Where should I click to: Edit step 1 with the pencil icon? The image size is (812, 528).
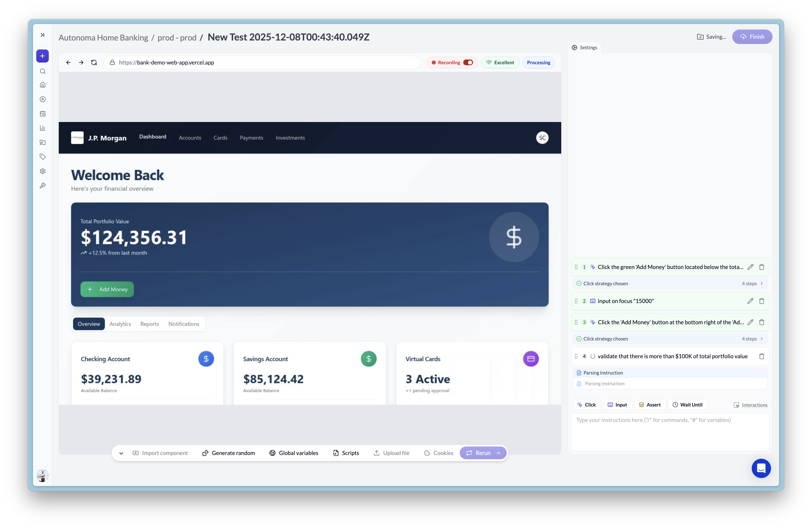click(750, 267)
